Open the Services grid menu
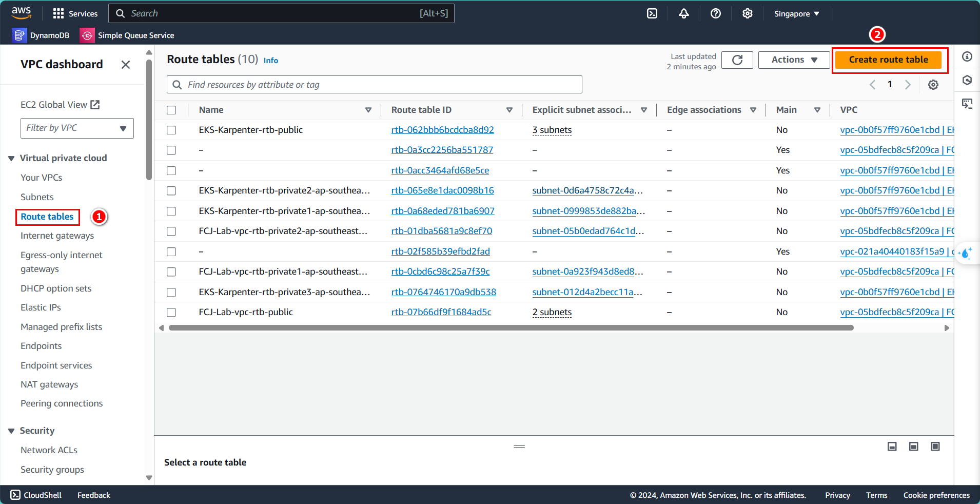This screenshot has width=980, height=504. (75, 13)
